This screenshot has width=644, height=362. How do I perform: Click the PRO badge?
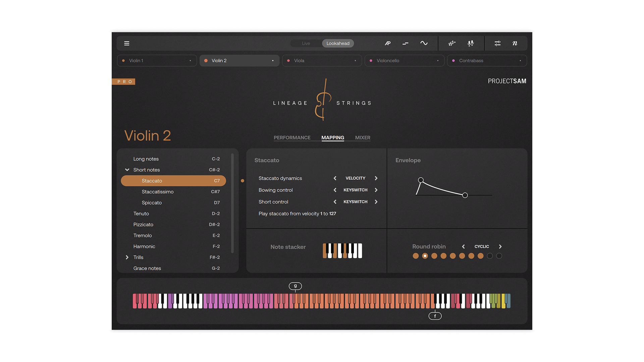(x=124, y=81)
